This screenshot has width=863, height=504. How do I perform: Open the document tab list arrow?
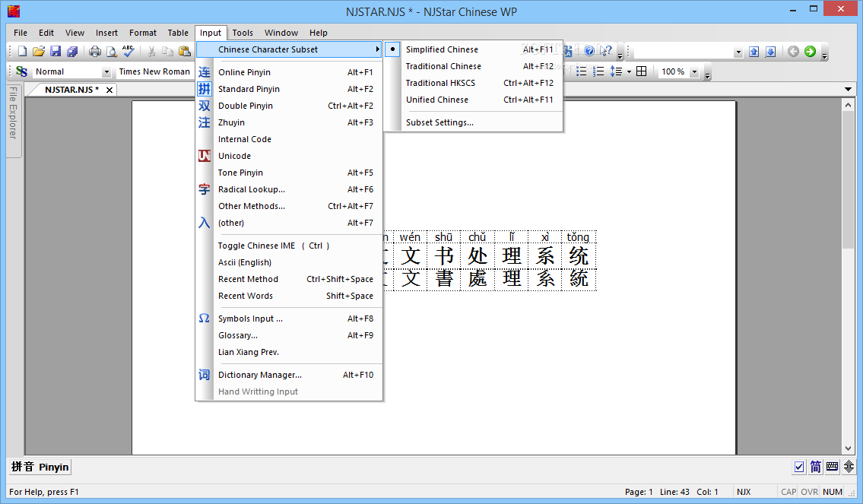848,89
